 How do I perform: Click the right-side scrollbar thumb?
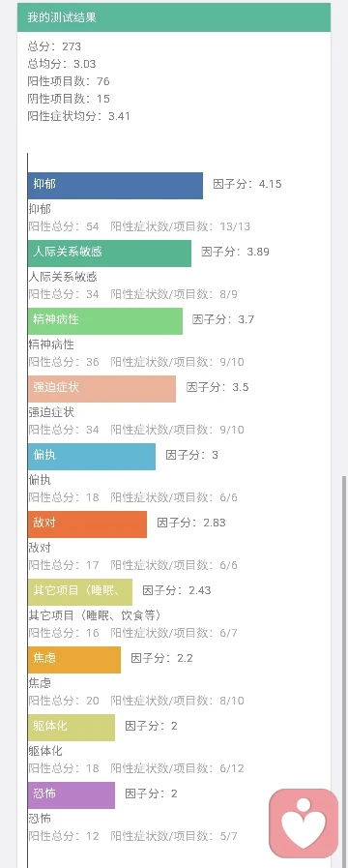coord(344,671)
